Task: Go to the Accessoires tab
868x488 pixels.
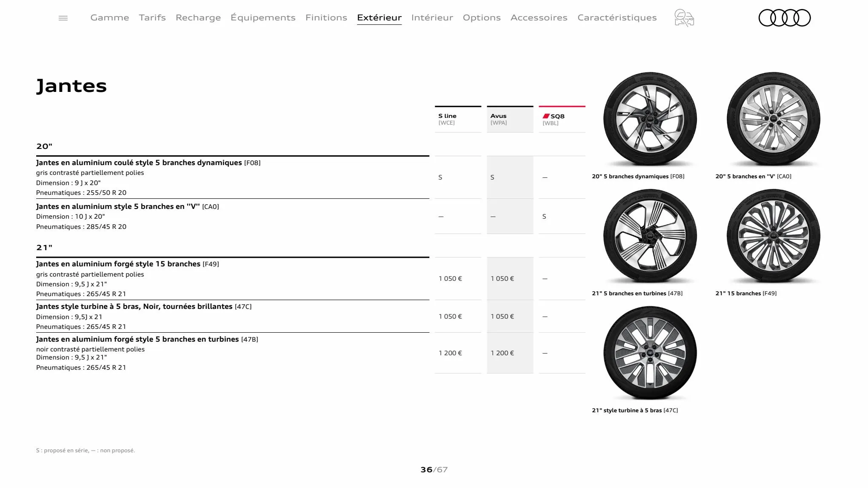Action: click(x=539, y=17)
